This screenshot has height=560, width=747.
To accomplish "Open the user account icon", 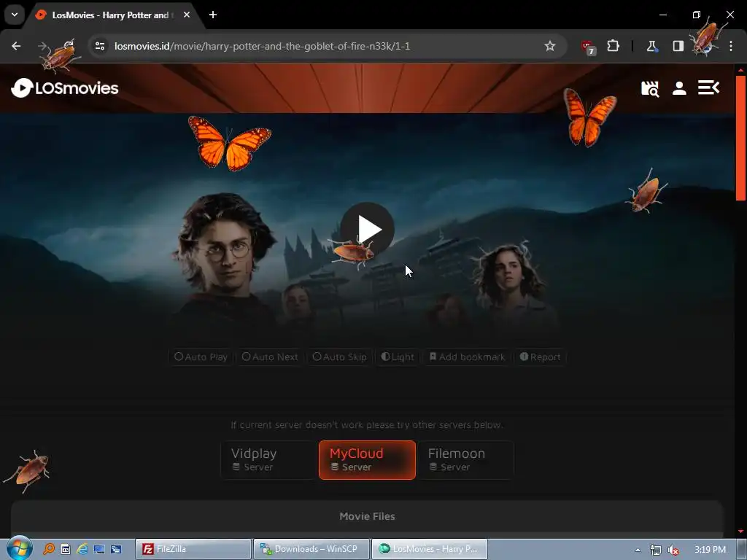I will 679,88.
